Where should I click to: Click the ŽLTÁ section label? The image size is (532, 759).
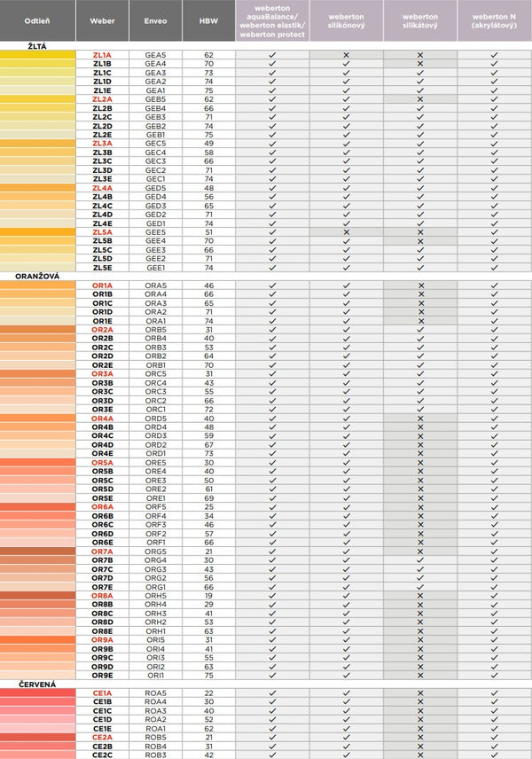(x=36, y=46)
